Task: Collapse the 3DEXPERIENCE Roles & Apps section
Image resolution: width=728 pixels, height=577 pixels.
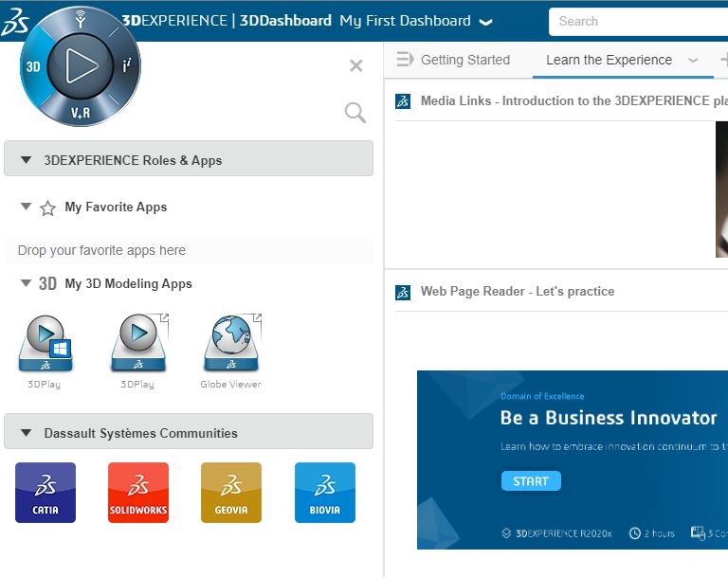Action: (x=27, y=160)
